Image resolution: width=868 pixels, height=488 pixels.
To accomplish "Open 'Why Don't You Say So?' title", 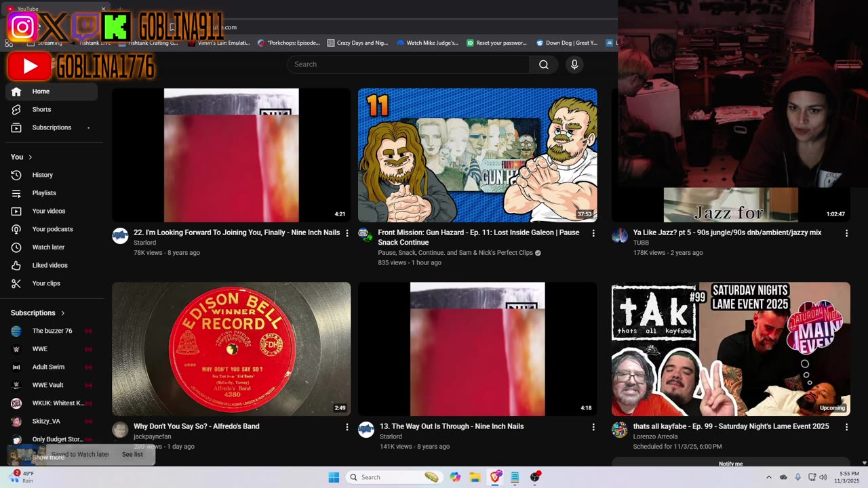I will pos(197,426).
